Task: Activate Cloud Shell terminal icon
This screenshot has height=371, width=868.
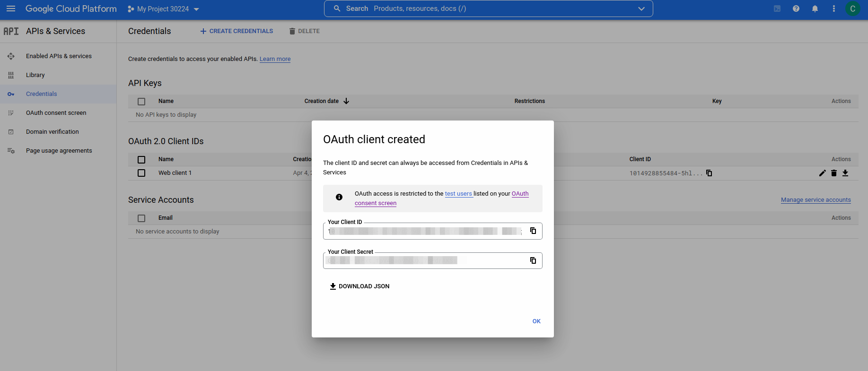Action: [x=777, y=9]
